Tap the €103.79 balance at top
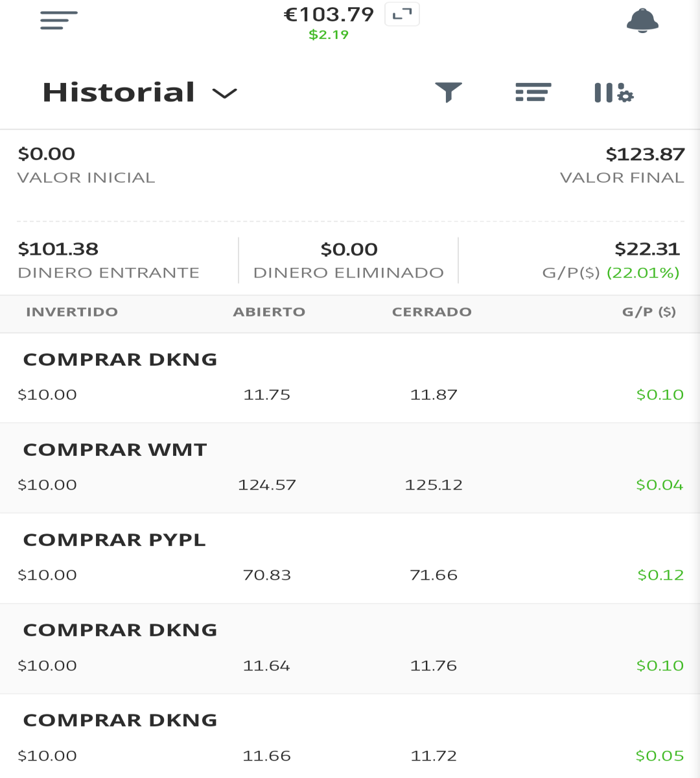This screenshot has height=778, width=700. 329,14
